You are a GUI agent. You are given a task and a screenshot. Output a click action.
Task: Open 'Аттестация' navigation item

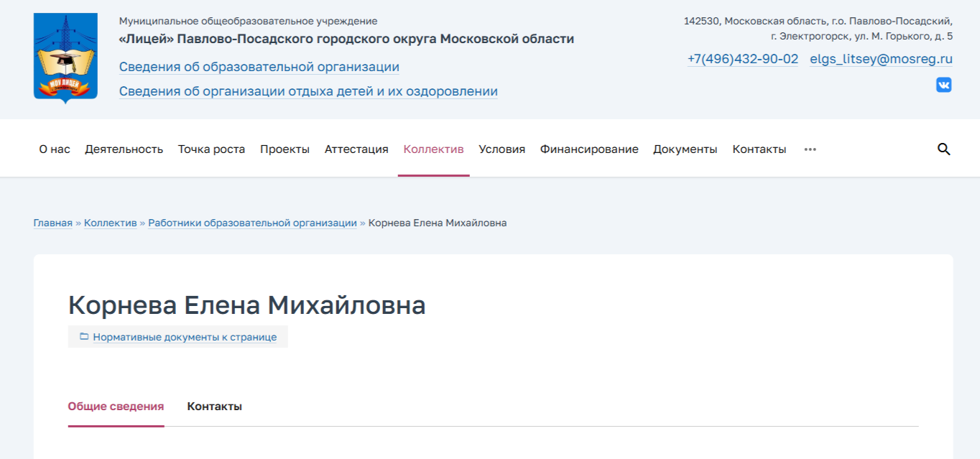tap(356, 149)
